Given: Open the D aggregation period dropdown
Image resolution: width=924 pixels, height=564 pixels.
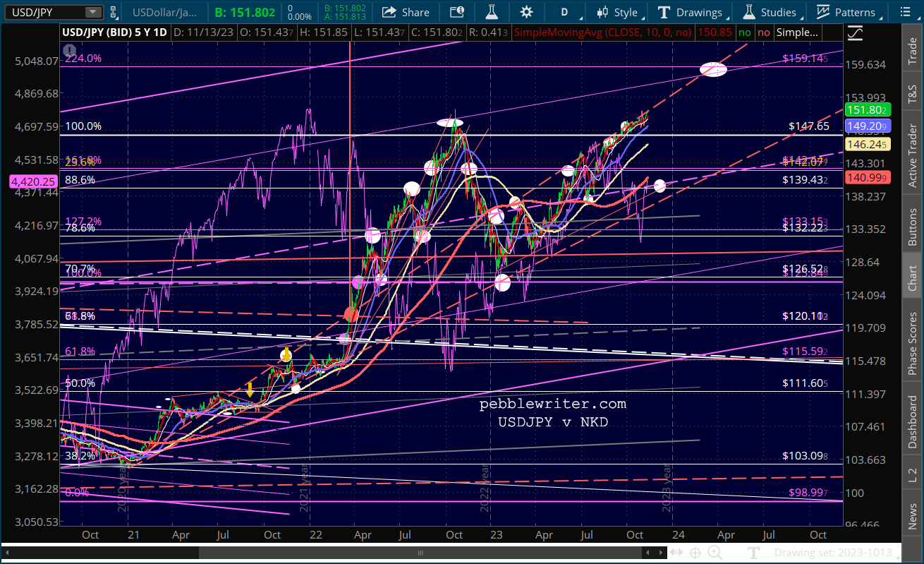Looking at the screenshot, I should 564,12.
